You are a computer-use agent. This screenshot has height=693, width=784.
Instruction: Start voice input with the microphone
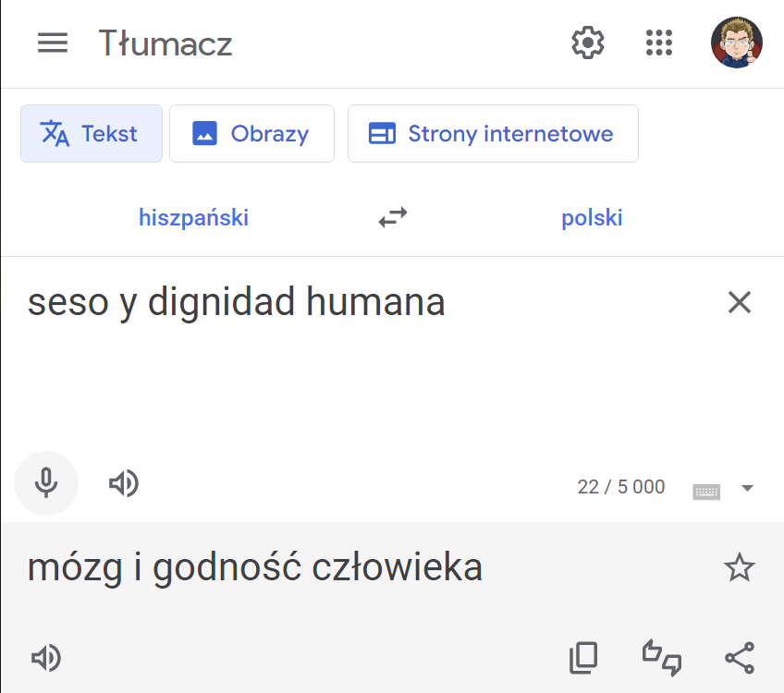[46, 482]
